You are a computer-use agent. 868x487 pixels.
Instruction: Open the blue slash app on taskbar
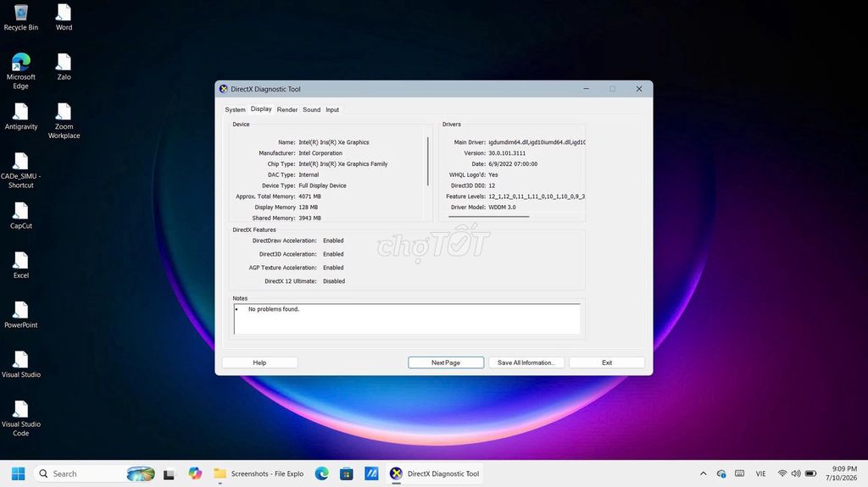[x=371, y=473]
